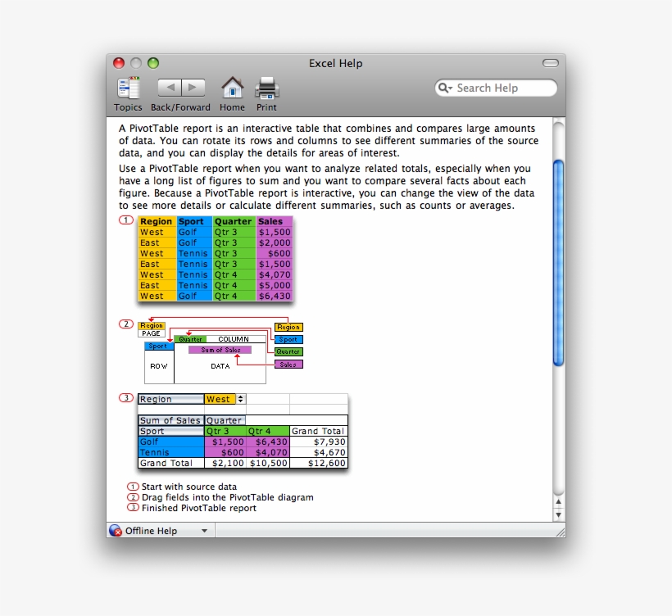Click the '$5,000' cell in source table

(x=275, y=285)
